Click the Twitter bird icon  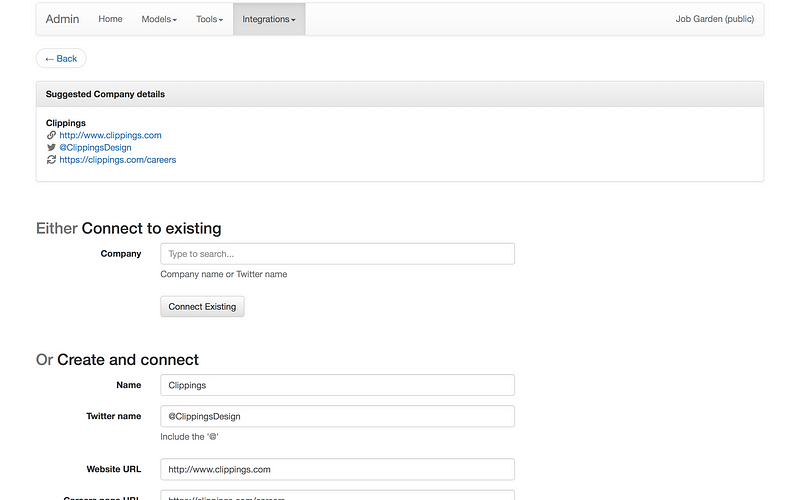(51, 147)
